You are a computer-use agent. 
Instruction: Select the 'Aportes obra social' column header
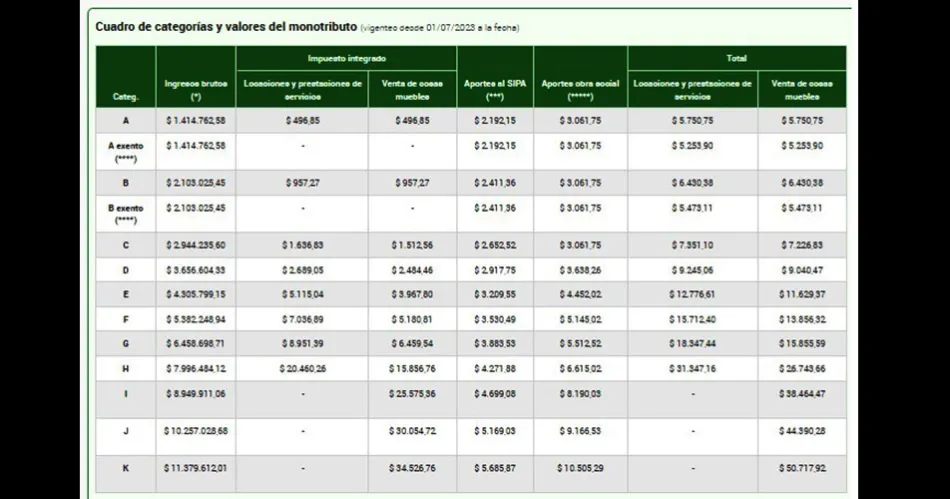tap(580, 91)
